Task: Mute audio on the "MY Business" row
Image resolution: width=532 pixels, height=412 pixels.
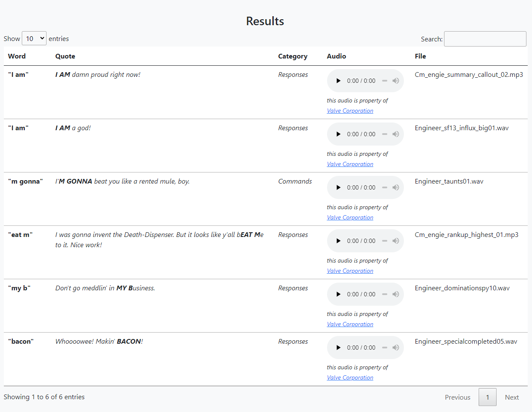Action: pos(396,294)
